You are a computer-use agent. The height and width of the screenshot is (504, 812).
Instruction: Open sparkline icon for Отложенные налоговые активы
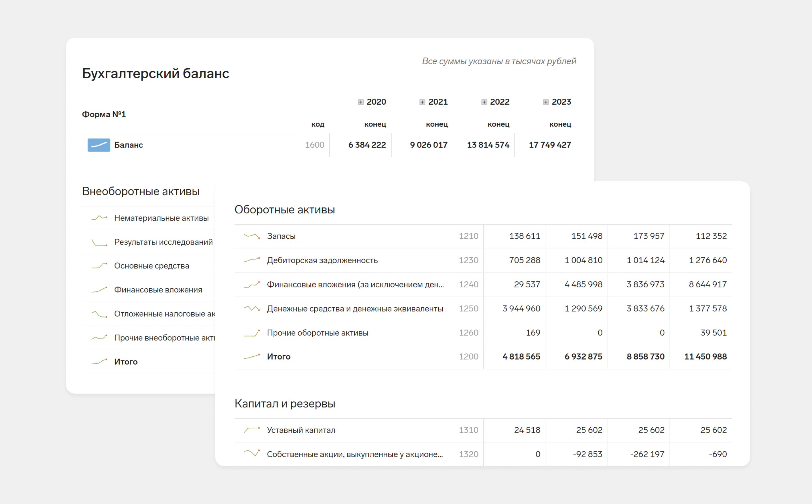[x=99, y=314]
